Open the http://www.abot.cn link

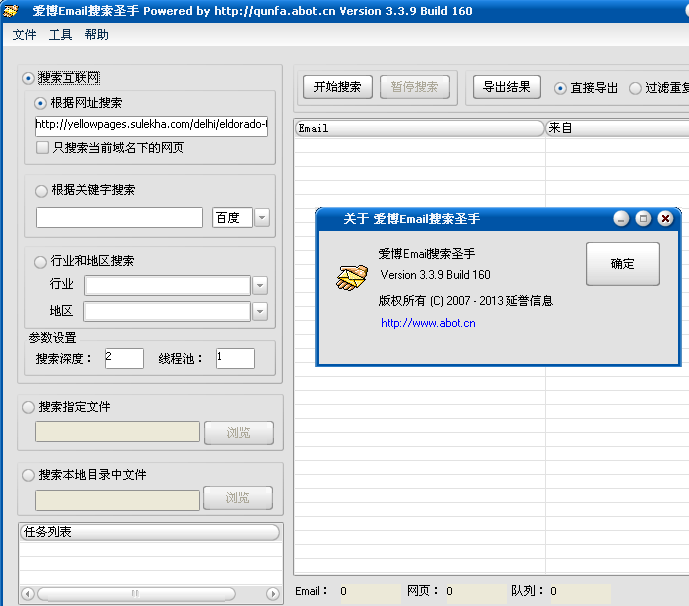point(428,323)
